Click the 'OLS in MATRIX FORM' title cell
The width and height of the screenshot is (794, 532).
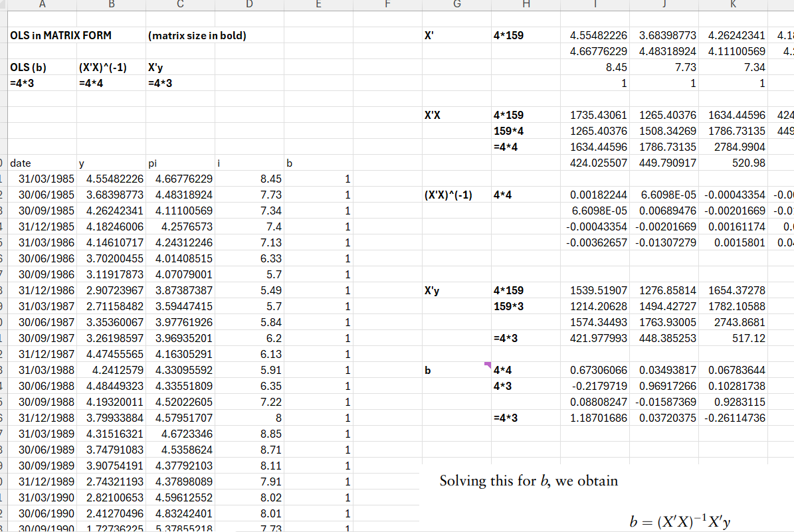click(x=60, y=35)
